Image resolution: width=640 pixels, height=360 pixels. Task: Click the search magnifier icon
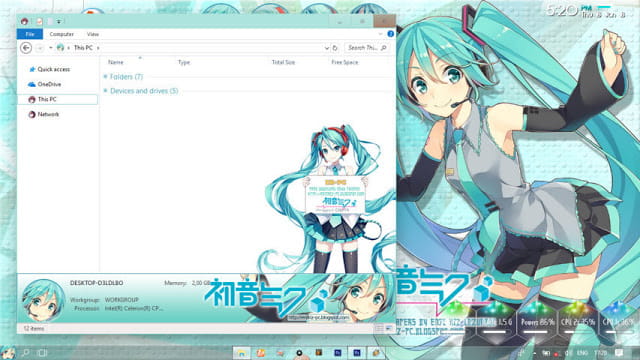383,48
